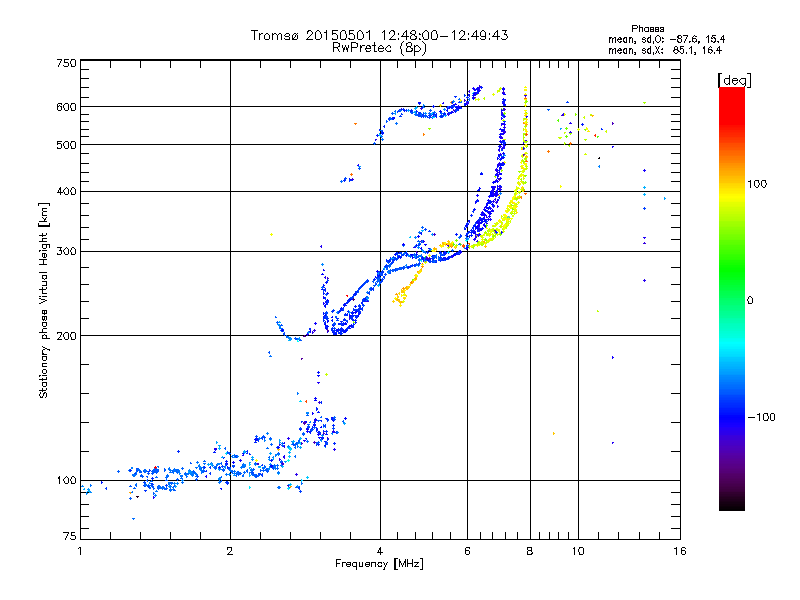The width and height of the screenshot is (800, 600).
Task: Click y-axis tick label '600'
Action: coord(66,107)
